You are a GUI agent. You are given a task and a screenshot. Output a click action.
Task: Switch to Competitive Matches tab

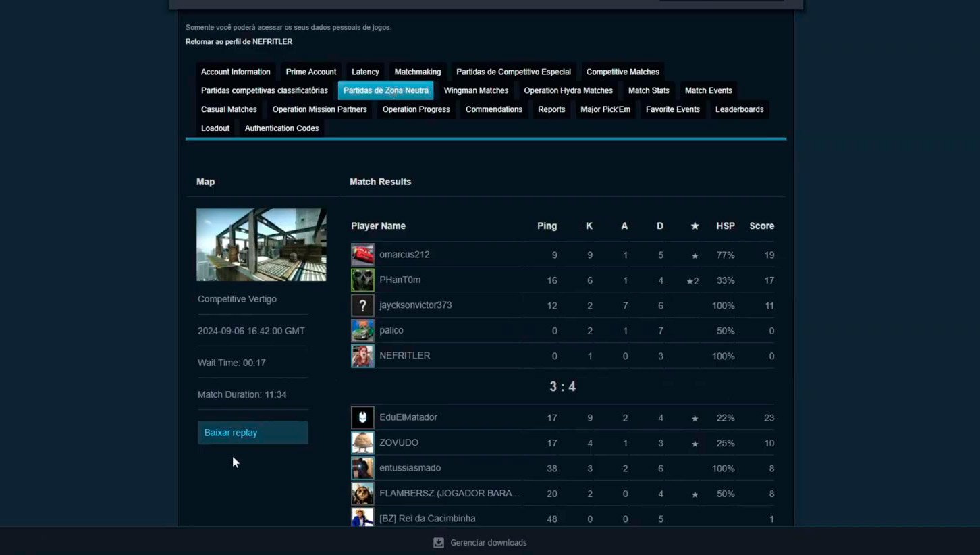622,72
